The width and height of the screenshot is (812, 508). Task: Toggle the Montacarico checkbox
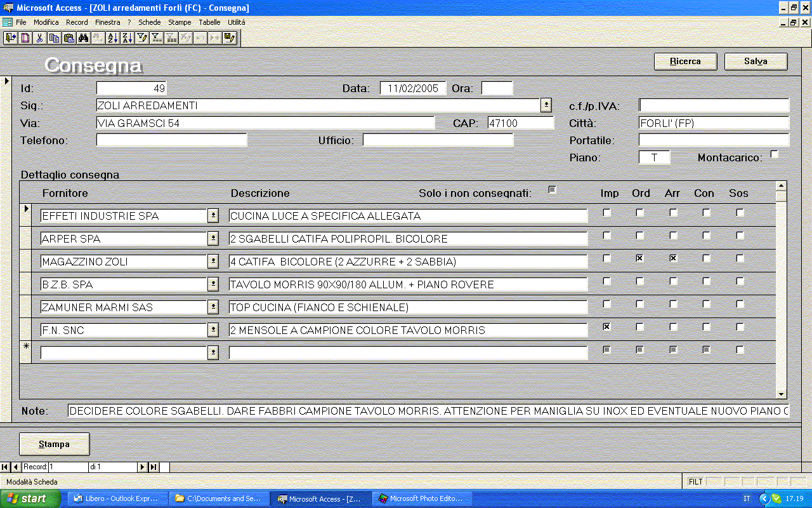click(x=774, y=154)
